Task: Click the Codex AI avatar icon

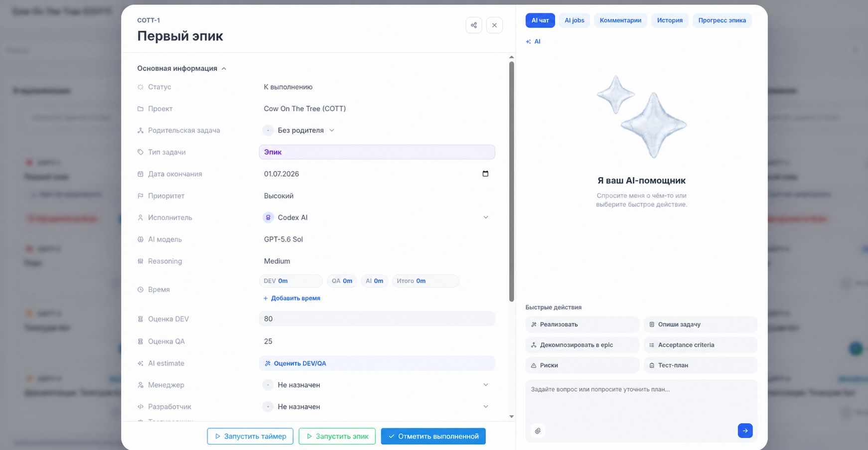Action: click(x=268, y=217)
